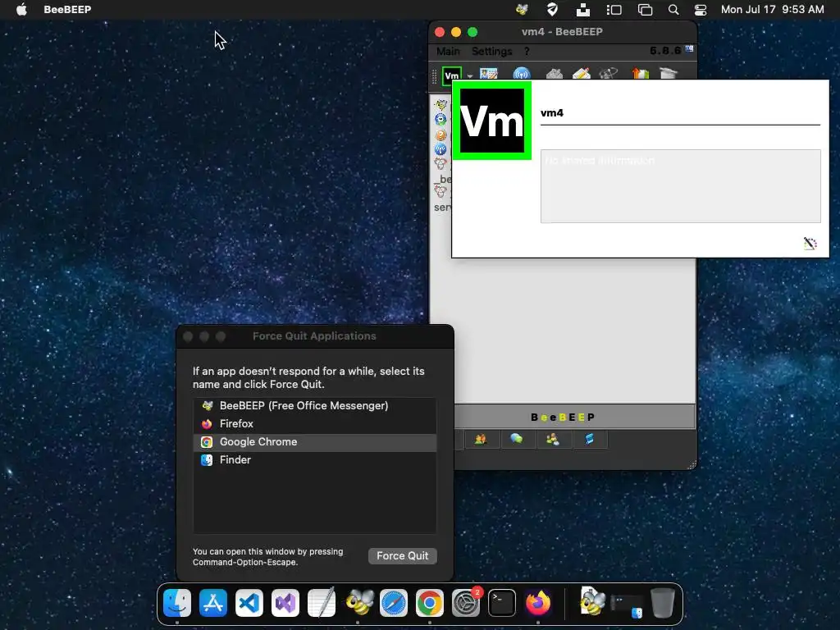Click the gray house toolbar icon

click(x=554, y=74)
